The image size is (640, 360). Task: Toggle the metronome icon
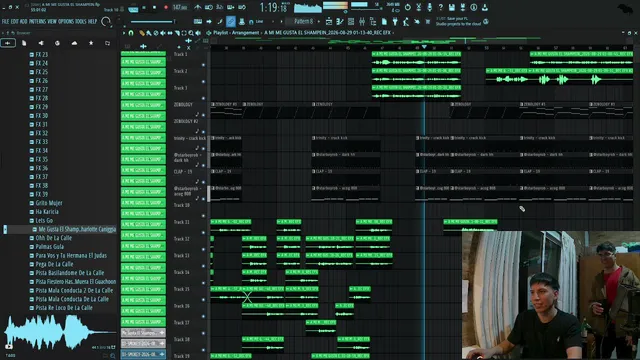198,7
